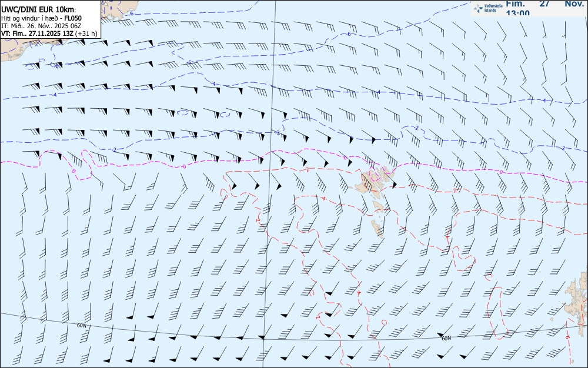Click the '13:00' time label

point(518,13)
